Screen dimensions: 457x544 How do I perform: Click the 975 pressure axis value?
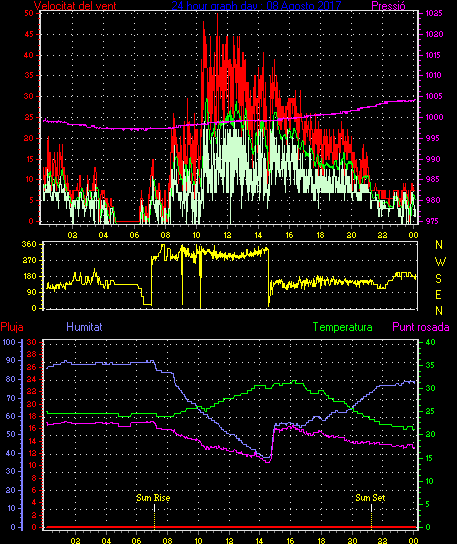(x=432, y=221)
